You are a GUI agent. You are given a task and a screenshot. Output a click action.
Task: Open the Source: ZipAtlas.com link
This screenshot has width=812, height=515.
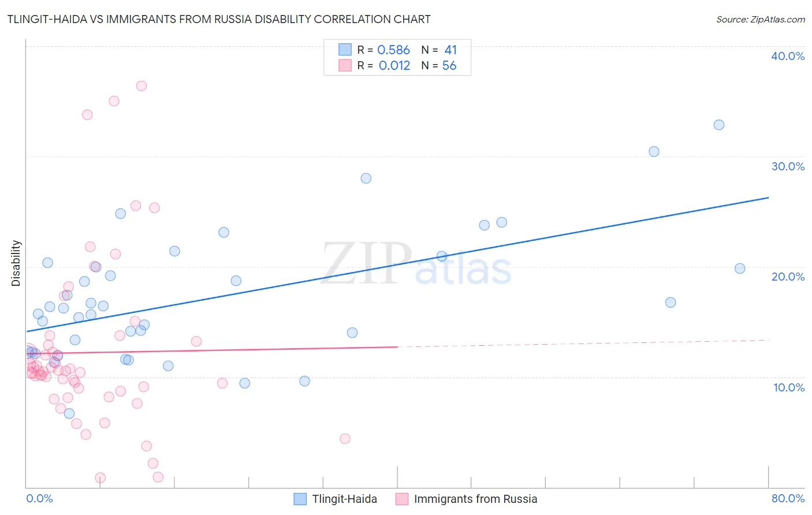point(761,19)
